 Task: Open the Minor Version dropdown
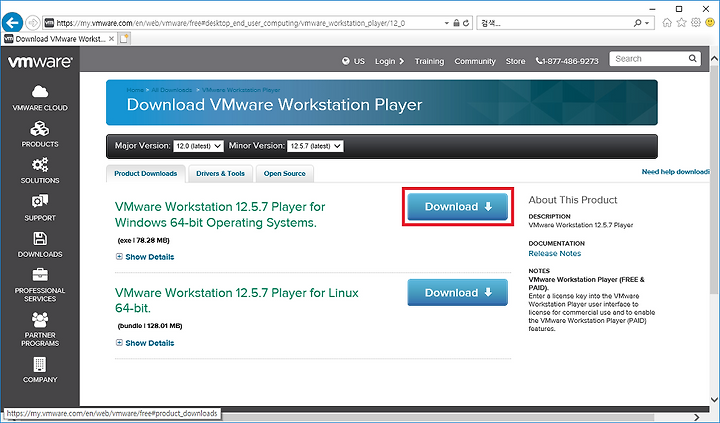[x=315, y=146]
